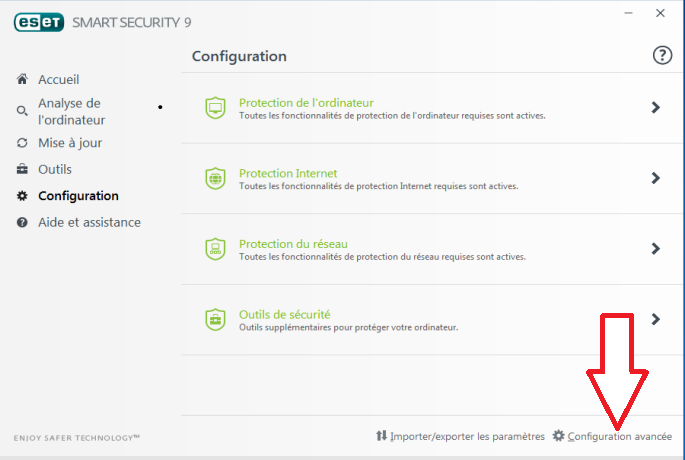Screen dimensions: 685x460
Task: Click the network protection shield icon
Action: [215, 249]
